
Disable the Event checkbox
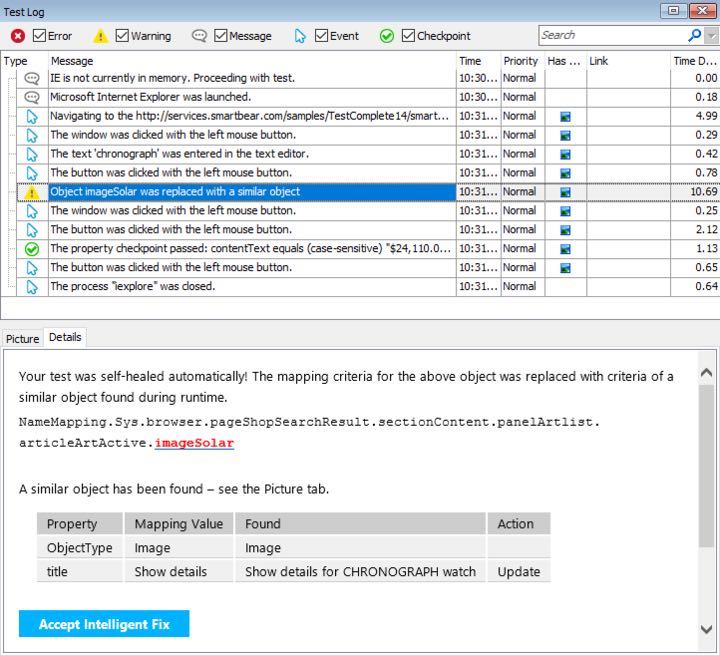point(321,36)
